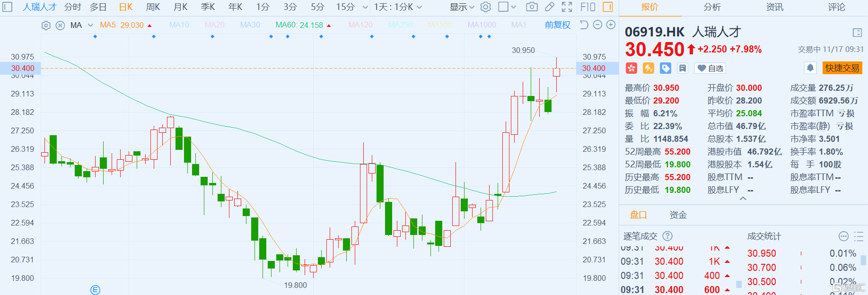The width and height of the screenshot is (868, 295).
Task: Zoom in chart with plus icon
Action: tap(611, 25)
